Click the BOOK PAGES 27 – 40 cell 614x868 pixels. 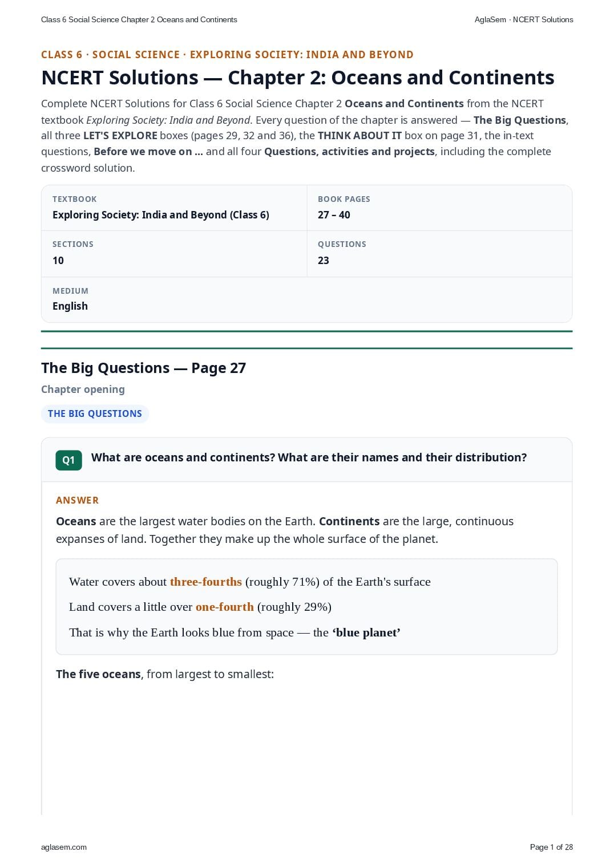439,208
